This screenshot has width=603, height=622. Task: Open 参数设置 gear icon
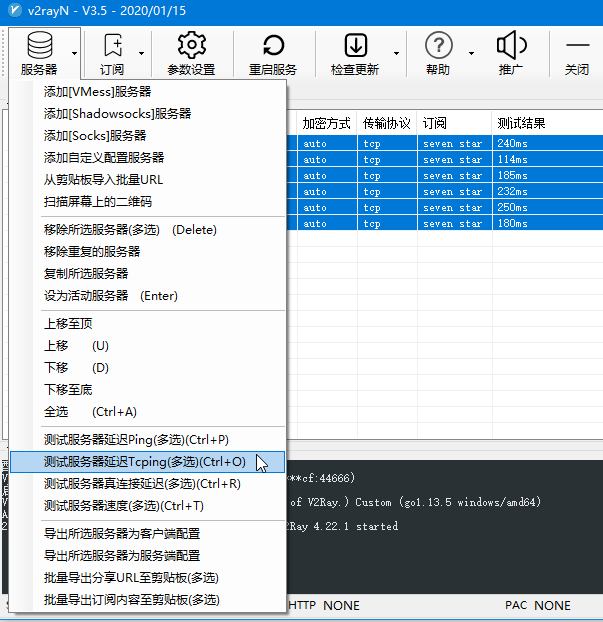192,45
